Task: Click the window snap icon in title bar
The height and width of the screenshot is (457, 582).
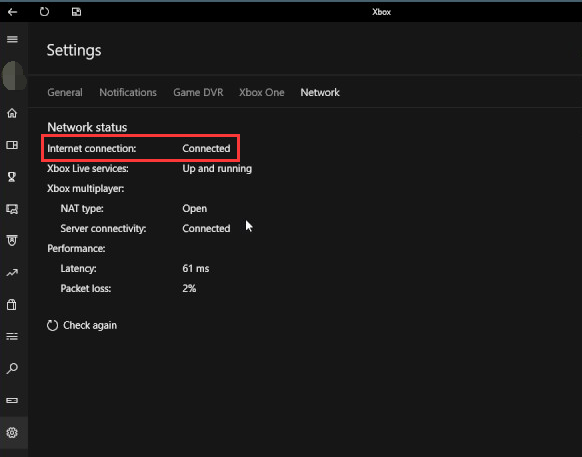Action: tap(76, 12)
